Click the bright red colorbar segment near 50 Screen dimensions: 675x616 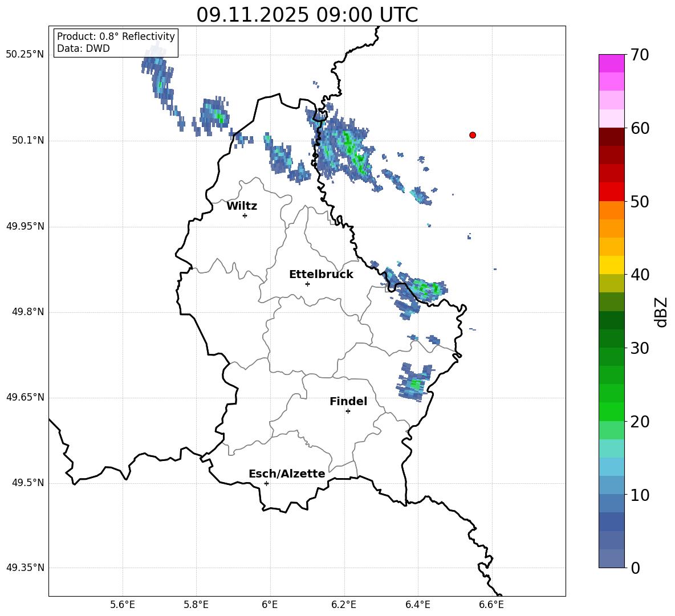pyautogui.click(x=612, y=192)
